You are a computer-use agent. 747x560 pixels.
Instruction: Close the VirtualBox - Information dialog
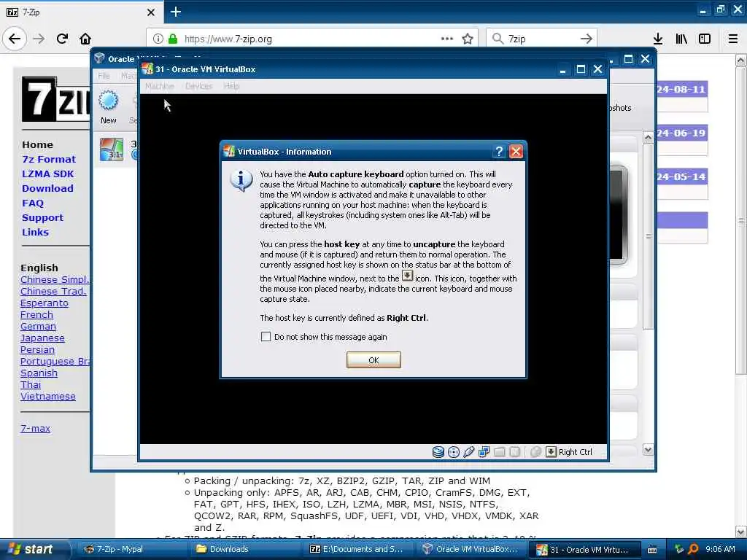click(516, 152)
